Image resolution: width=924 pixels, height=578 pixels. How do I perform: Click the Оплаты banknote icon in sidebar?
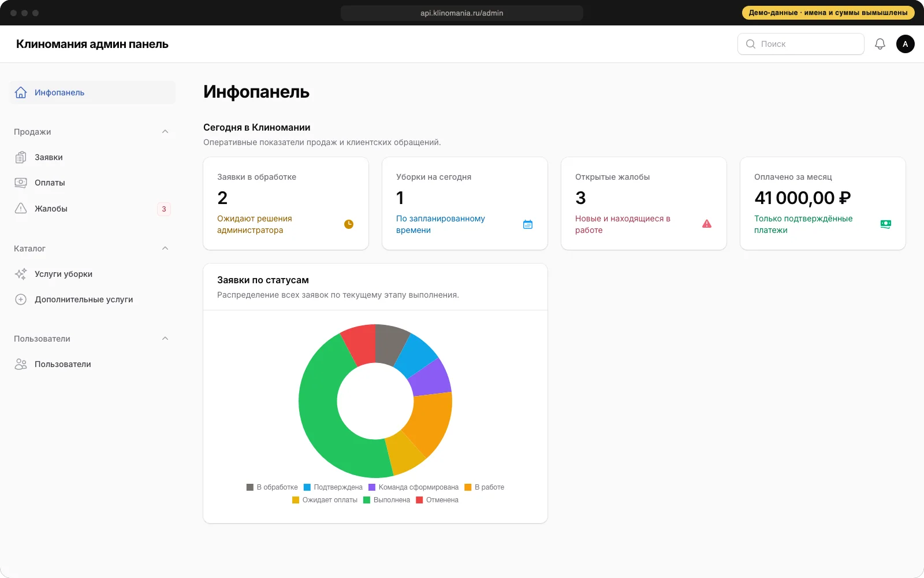[21, 183]
